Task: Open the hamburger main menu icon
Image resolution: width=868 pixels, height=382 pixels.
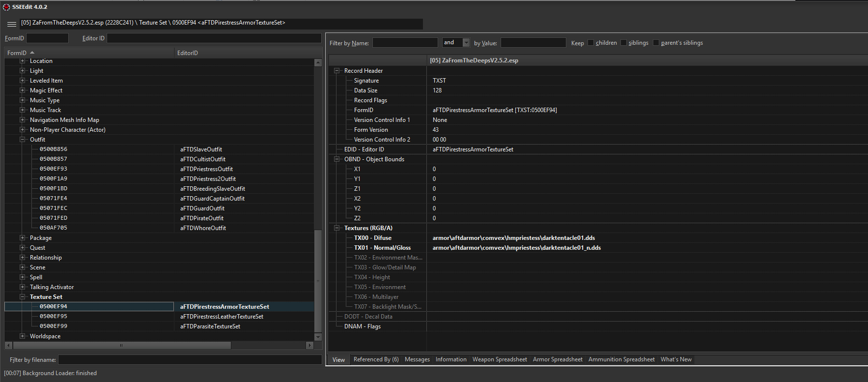Action: (x=12, y=24)
